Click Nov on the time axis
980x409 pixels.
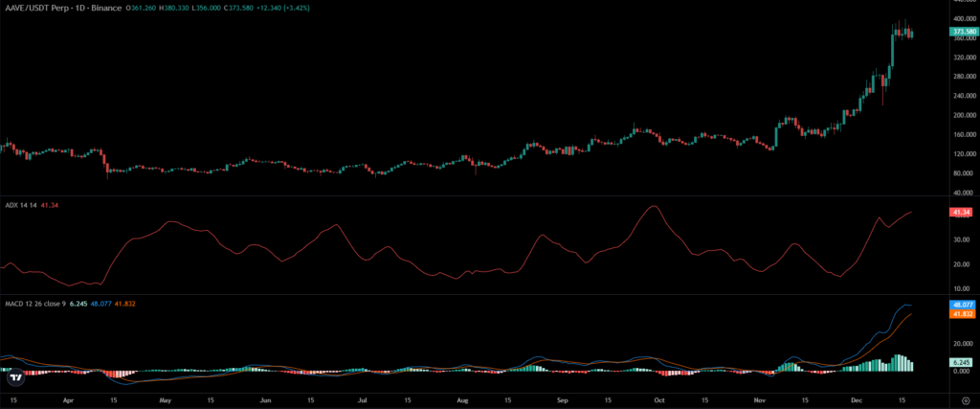click(759, 398)
